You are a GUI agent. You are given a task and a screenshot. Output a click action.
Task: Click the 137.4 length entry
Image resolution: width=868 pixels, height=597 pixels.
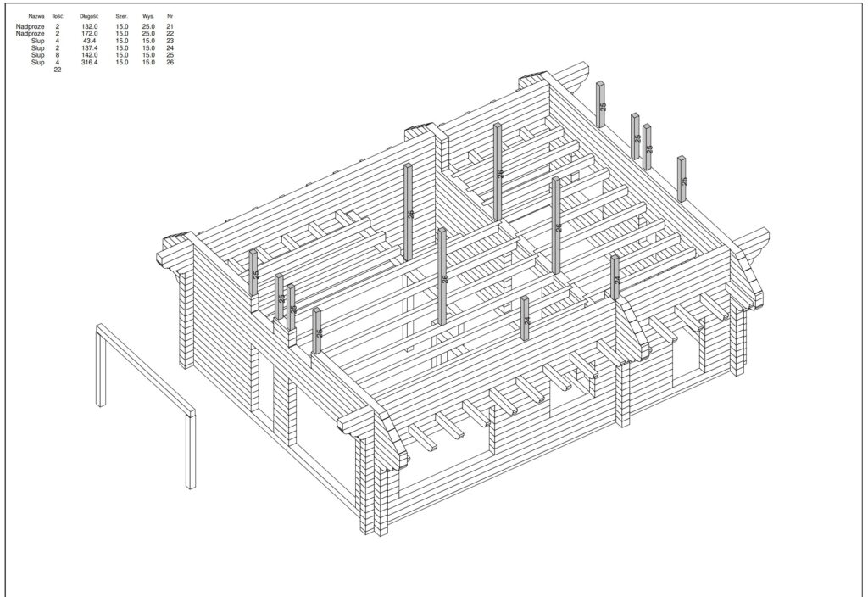point(89,48)
